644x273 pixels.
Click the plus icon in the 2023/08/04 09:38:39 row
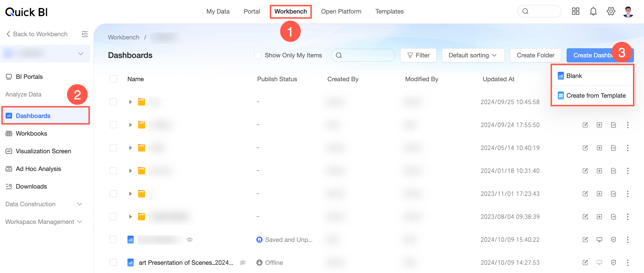(x=599, y=217)
